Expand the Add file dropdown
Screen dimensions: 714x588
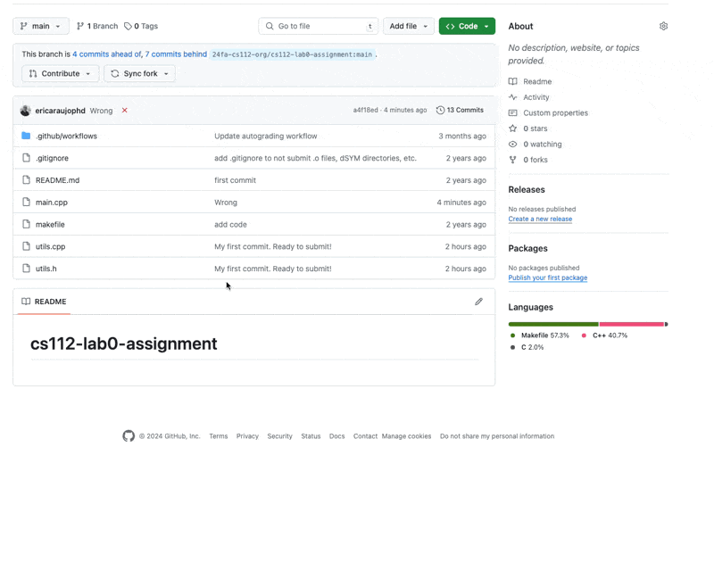point(408,27)
